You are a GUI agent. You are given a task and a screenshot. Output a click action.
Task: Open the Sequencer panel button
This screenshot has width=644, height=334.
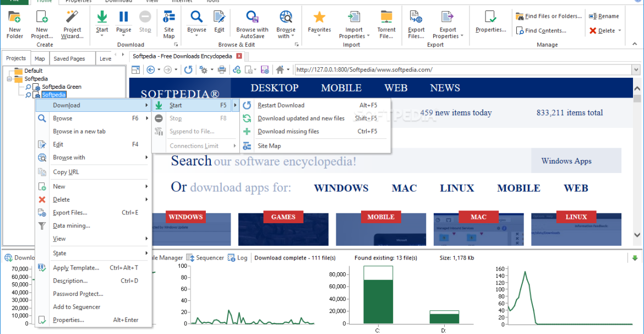[x=205, y=258]
